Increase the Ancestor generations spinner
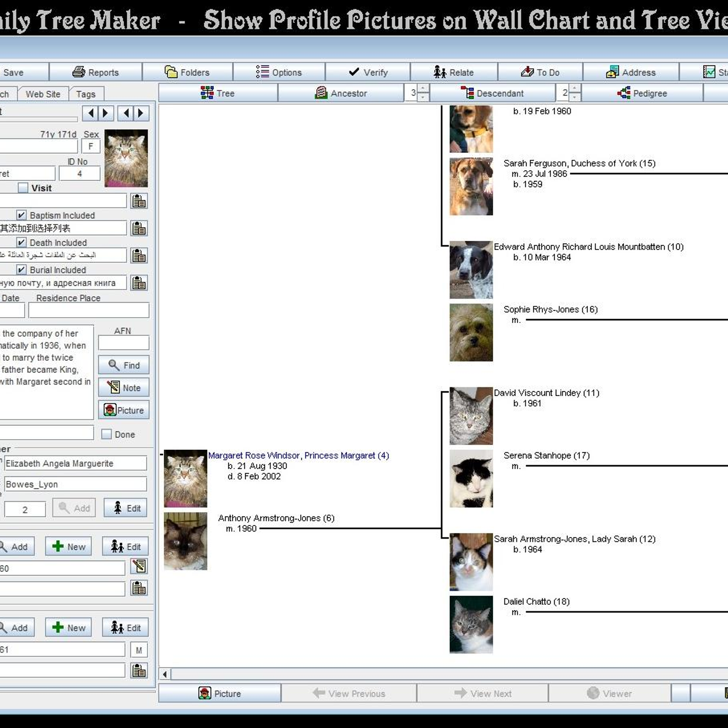Viewport: 728px width, 728px height. pyautogui.click(x=423, y=89)
